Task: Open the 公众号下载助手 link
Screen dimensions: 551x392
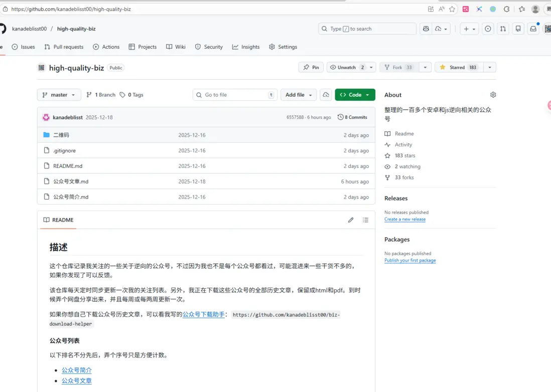Action: (x=203, y=314)
